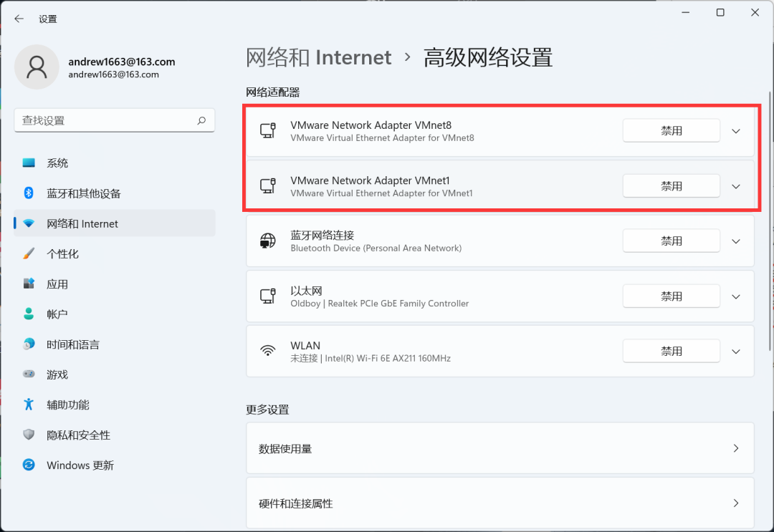Screen dimensions: 774x532
Task: Click the 以太网 Ethernet adapter icon
Action: point(268,296)
